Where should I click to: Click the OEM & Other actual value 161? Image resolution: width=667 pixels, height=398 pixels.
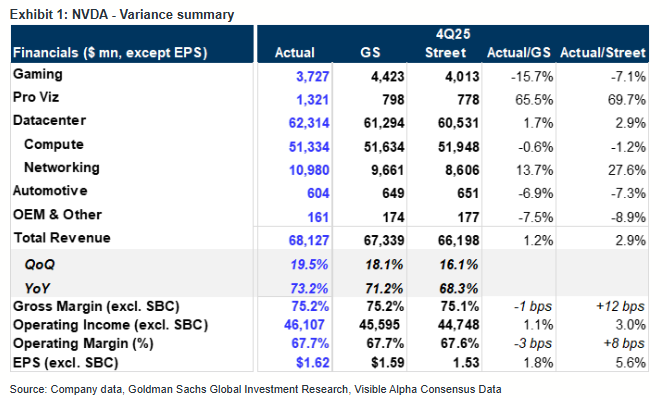[x=318, y=217]
